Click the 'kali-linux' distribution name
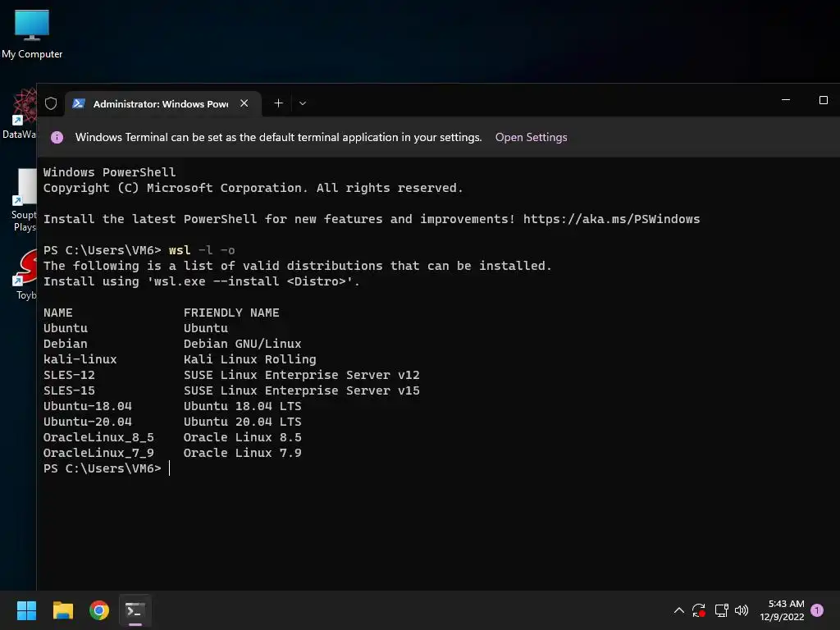 click(80, 359)
